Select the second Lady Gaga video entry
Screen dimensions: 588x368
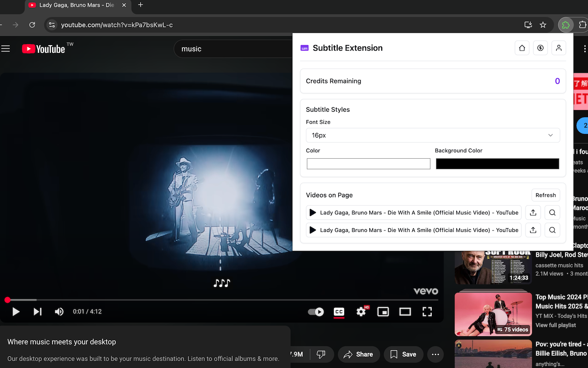click(414, 230)
